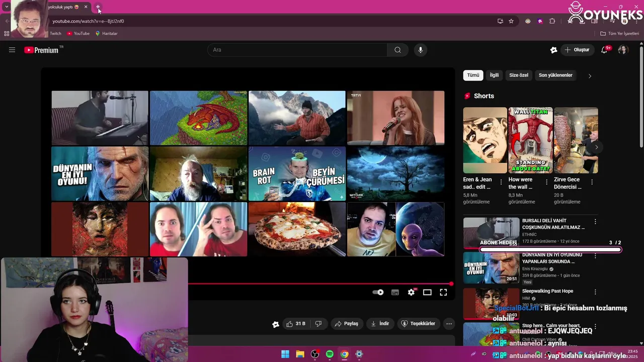The image size is (644, 362).
Task: Open the Windows Start menu
Action: [x=285, y=354]
